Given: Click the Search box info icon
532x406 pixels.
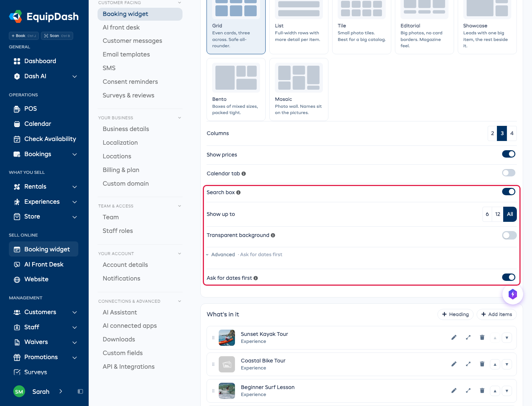Looking at the screenshot, I should (x=238, y=192).
